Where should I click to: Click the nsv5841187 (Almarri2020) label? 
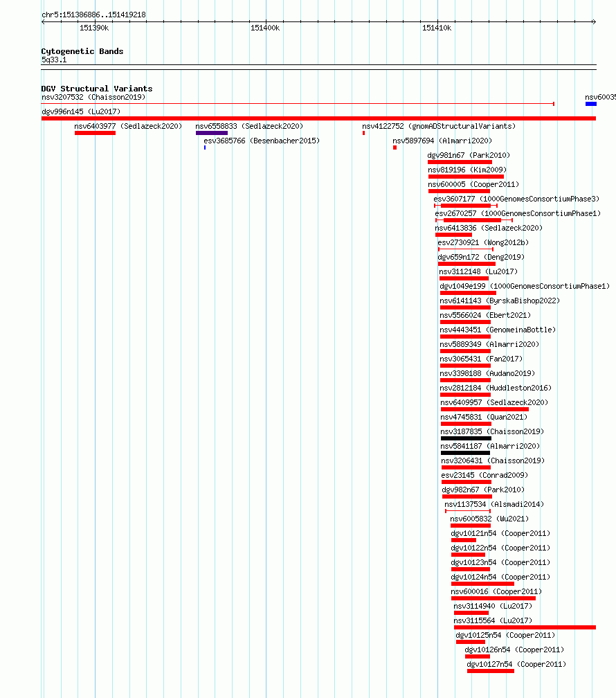click(490, 446)
